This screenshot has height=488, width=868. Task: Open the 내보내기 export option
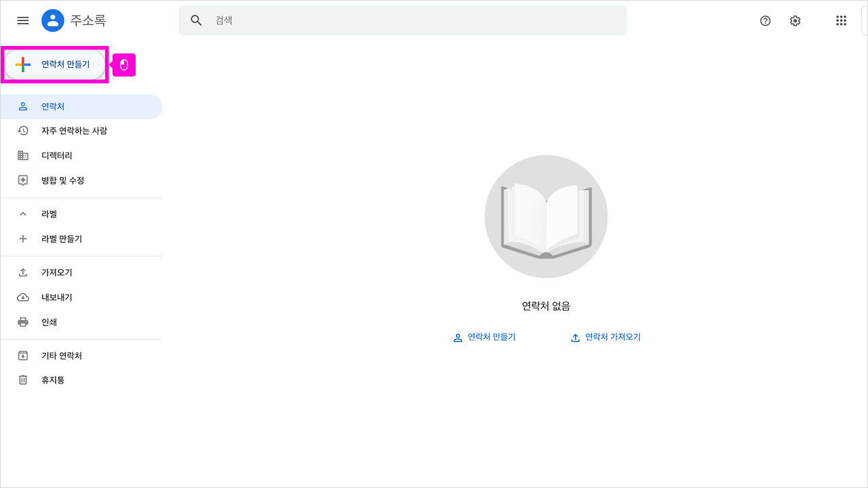tap(56, 297)
